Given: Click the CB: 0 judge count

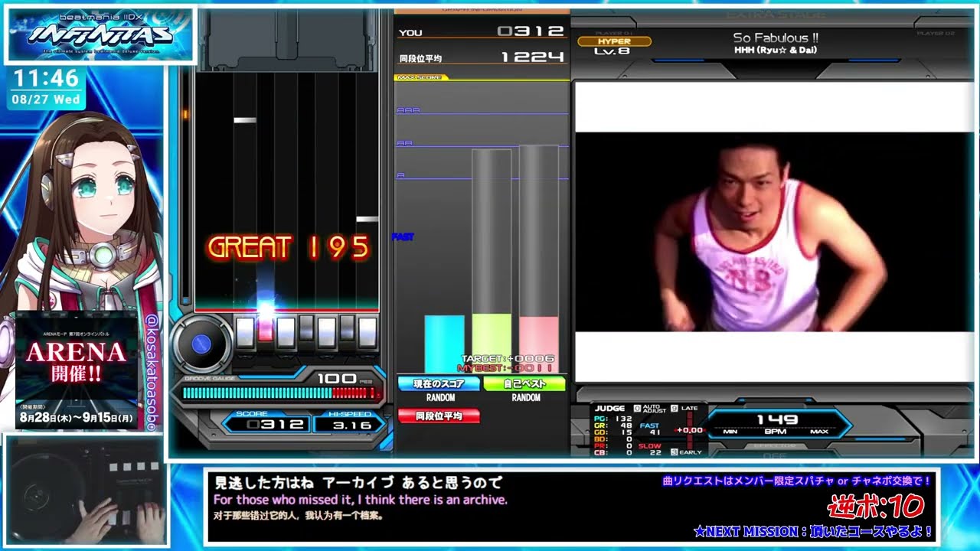Looking at the screenshot, I should tap(612, 453).
